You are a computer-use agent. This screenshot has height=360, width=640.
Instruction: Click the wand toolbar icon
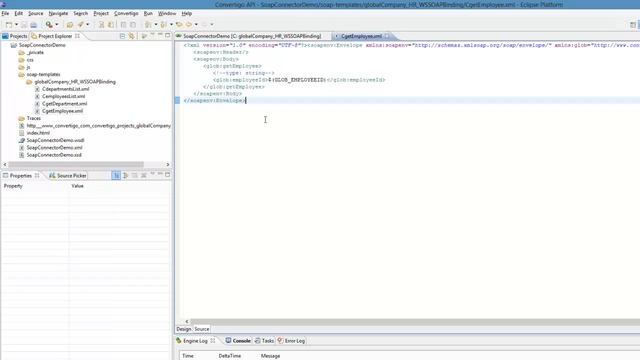[x=80, y=25]
